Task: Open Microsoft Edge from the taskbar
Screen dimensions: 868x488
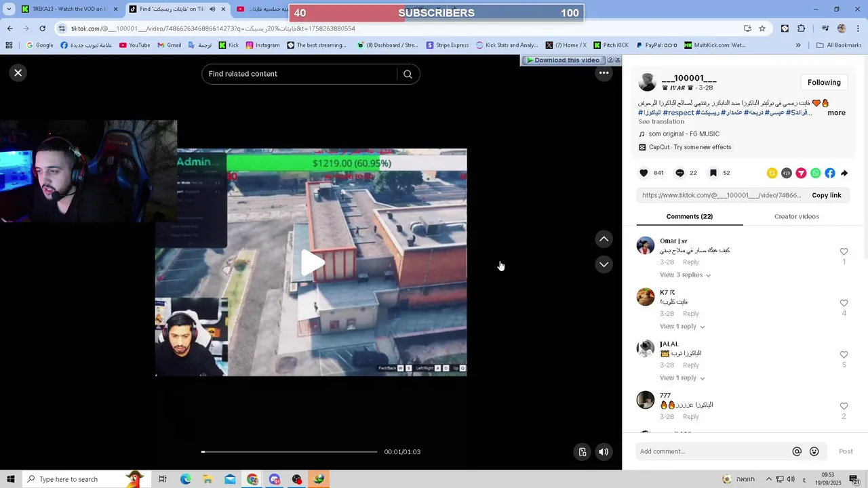Action: coord(185,479)
